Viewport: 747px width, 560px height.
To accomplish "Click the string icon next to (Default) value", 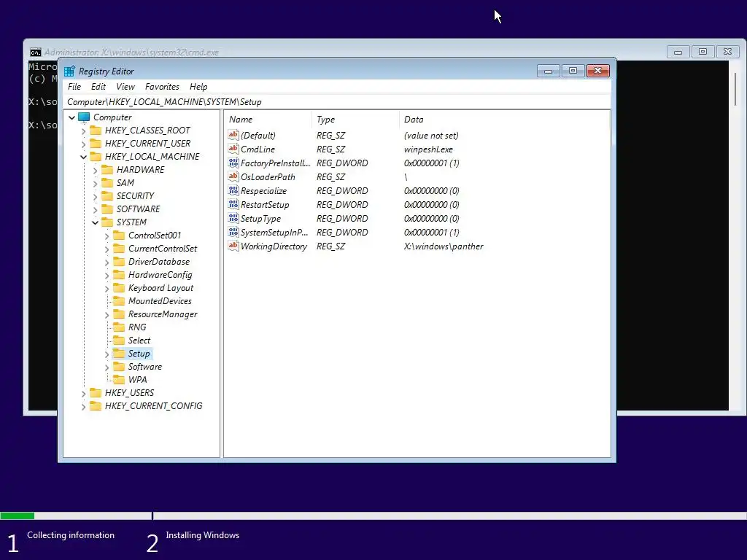I will (233, 135).
